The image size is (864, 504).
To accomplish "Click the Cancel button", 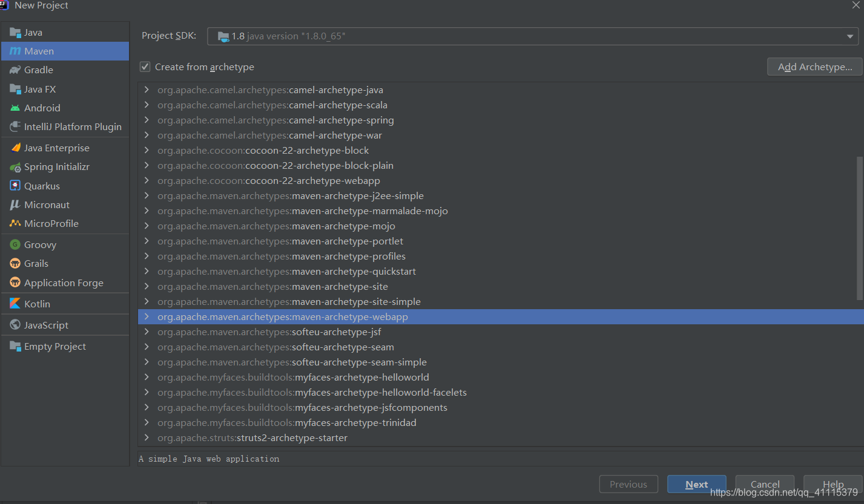I will click(x=765, y=484).
